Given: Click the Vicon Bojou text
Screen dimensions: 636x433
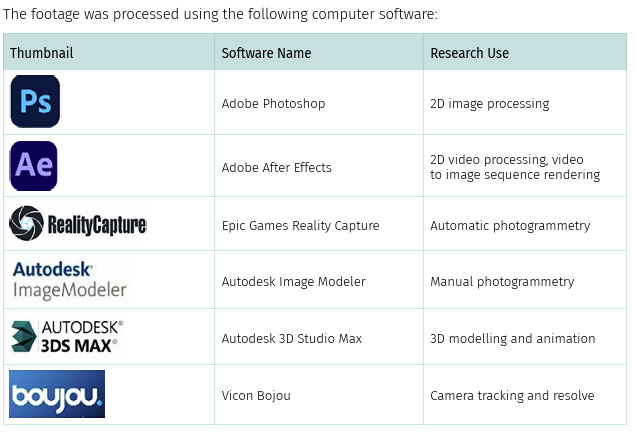Looking at the screenshot, I should click(x=256, y=395).
